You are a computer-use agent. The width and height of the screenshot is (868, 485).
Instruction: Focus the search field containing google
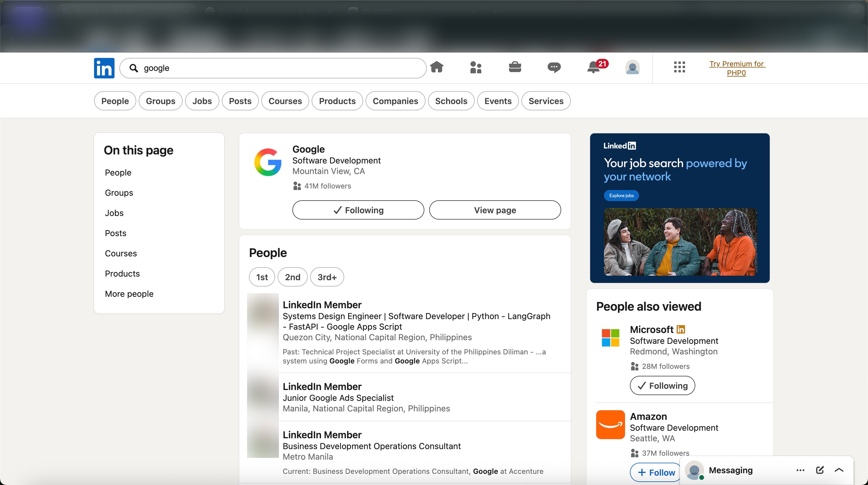pyautogui.click(x=273, y=68)
